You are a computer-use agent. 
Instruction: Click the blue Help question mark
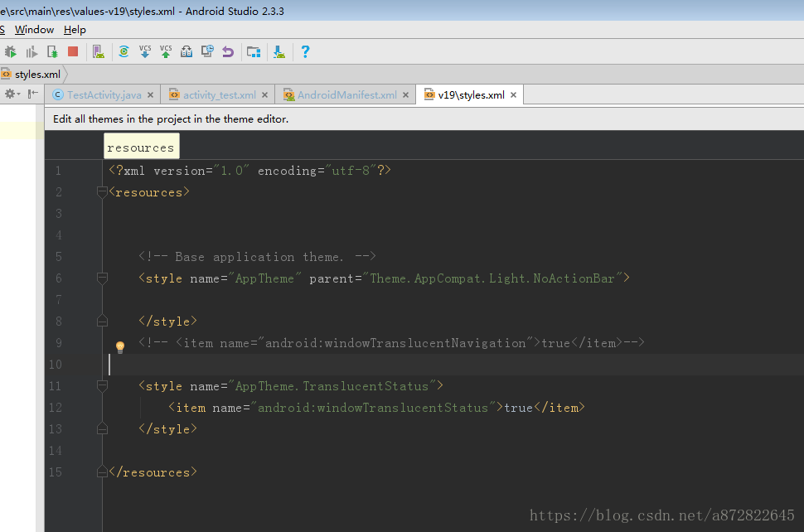[x=305, y=51]
